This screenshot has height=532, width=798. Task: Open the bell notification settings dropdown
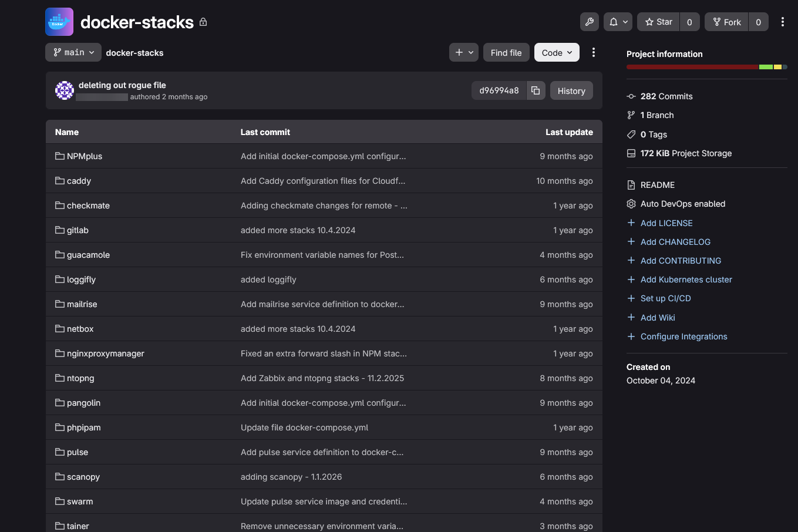pos(618,22)
